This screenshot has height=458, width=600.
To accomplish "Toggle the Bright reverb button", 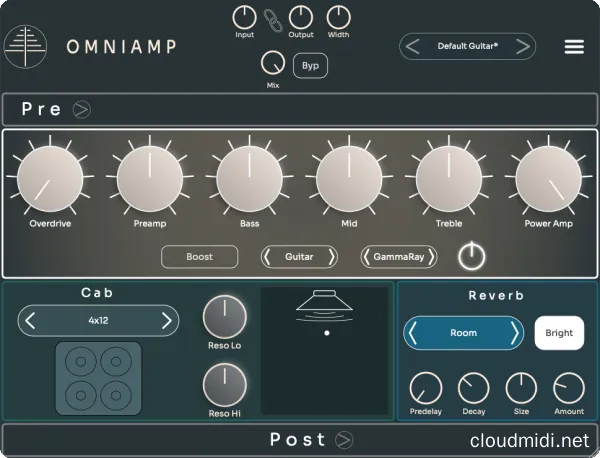I will tap(559, 333).
